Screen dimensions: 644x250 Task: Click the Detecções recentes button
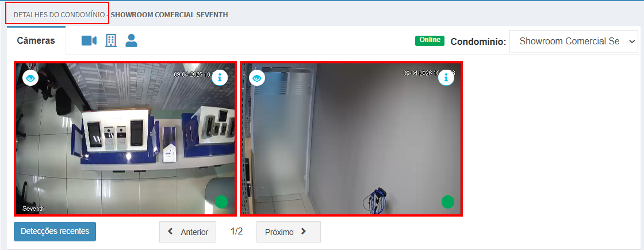point(55,232)
